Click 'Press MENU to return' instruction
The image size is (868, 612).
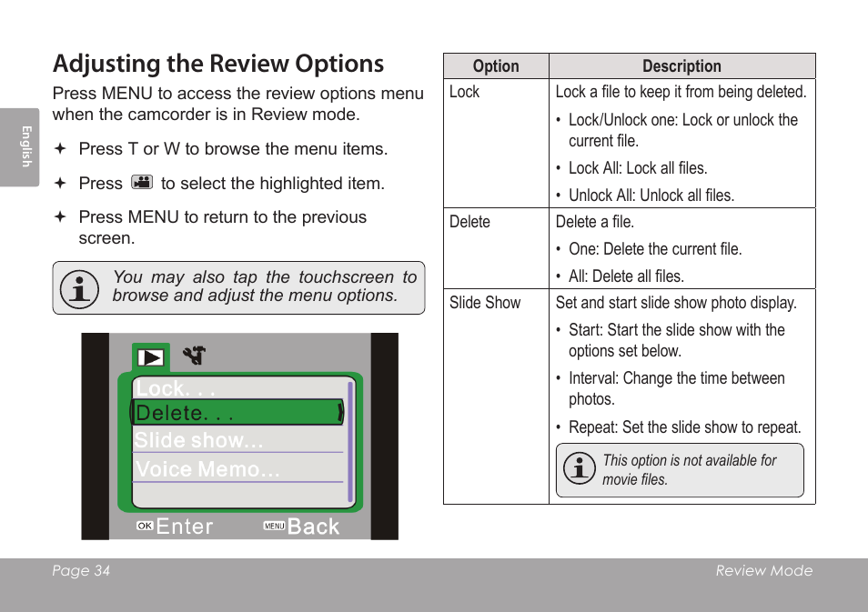[x=223, y=227]
